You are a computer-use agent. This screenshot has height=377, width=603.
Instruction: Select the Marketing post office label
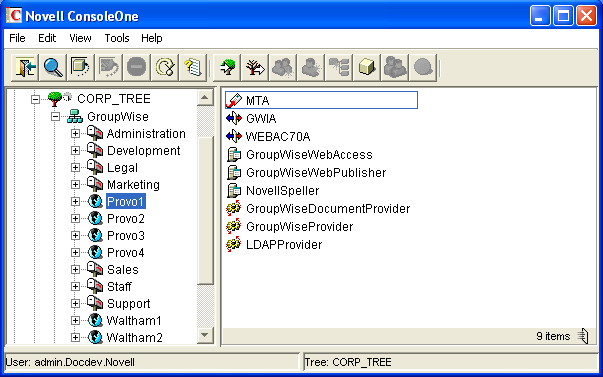[133, 185]
